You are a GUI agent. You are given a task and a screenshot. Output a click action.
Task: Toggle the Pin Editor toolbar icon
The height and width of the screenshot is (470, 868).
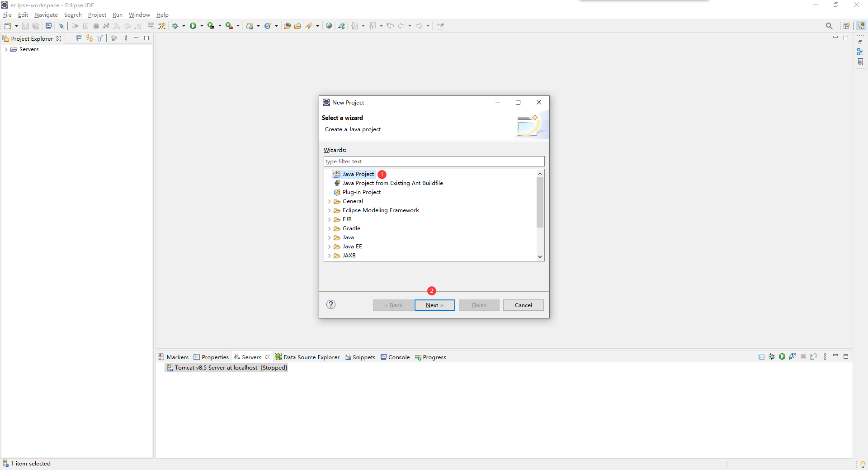(x=440, y=26)
